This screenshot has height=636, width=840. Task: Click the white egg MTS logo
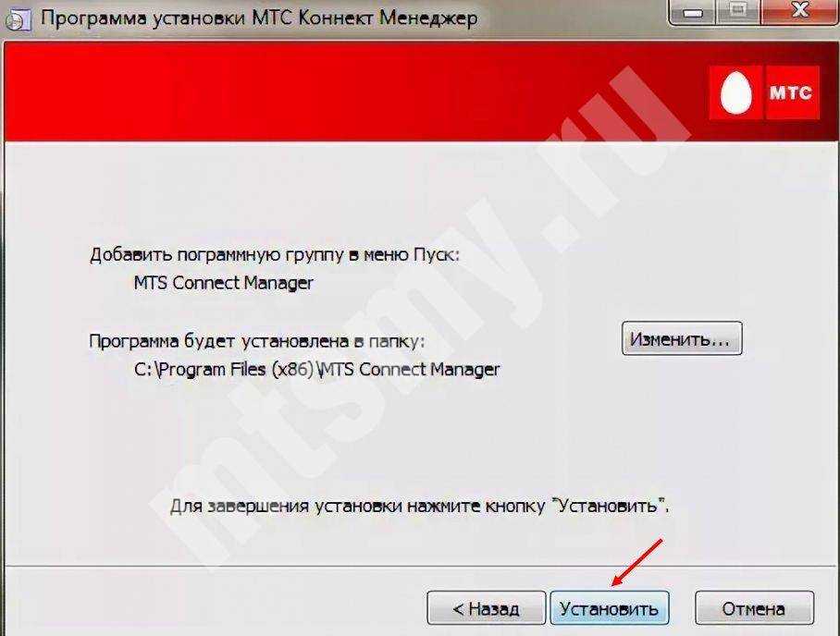coord(735,92)
